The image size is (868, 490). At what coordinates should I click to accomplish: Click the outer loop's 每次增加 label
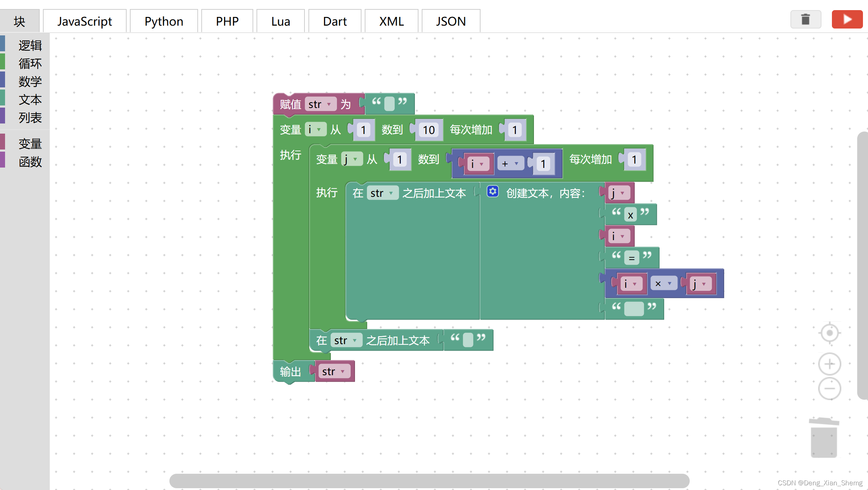(x=471, y=130)
